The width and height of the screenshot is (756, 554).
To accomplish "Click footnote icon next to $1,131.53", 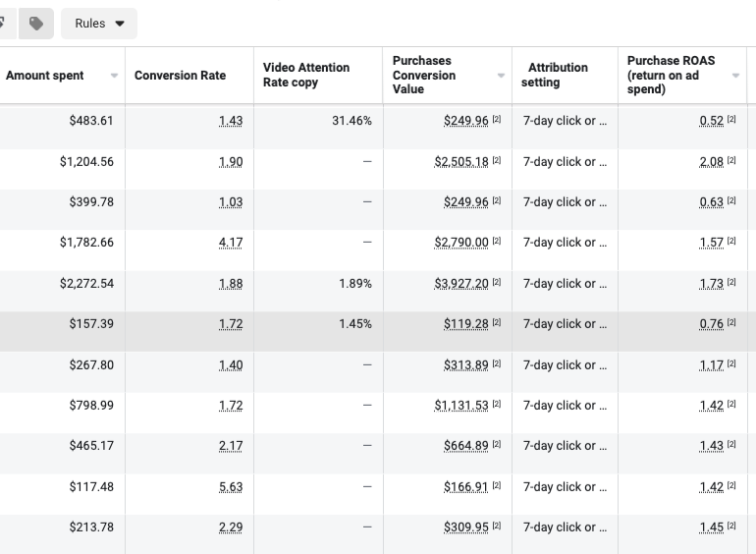I will coord(497,406).
